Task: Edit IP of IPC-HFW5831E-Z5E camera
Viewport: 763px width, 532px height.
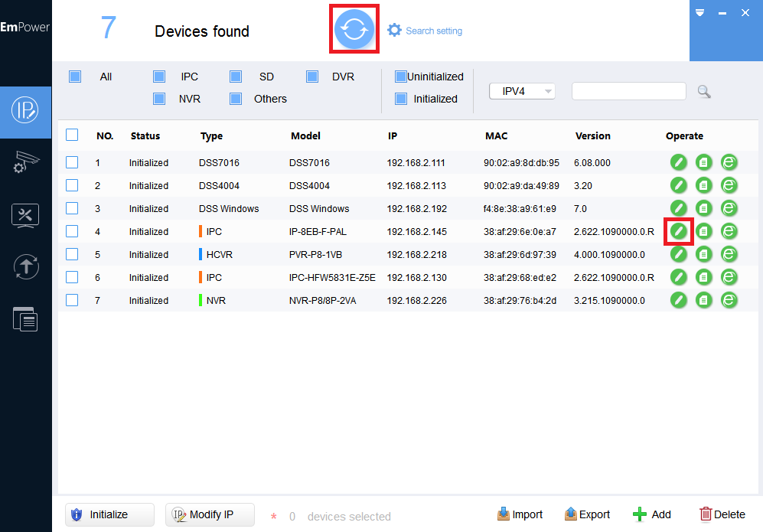Action: 678,277
